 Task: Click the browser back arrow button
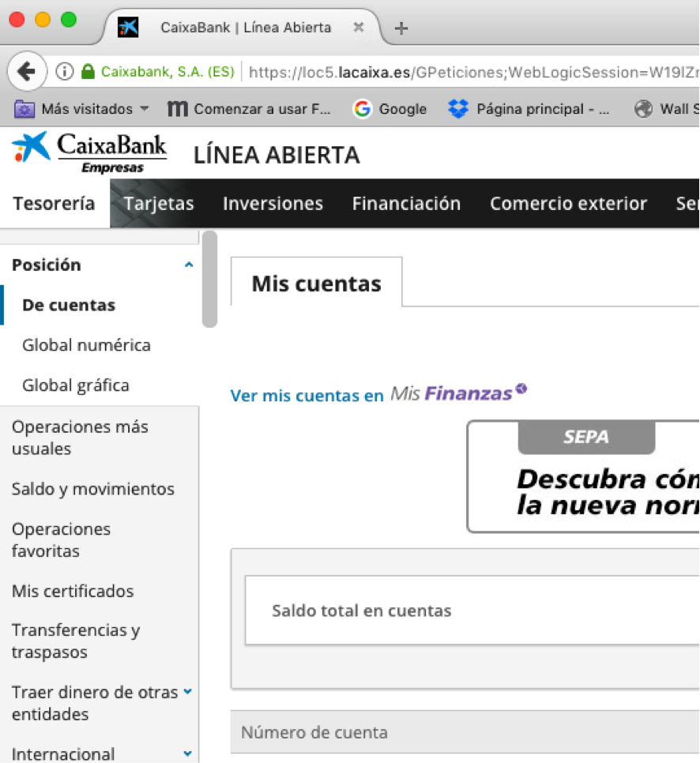coord(28,72)
